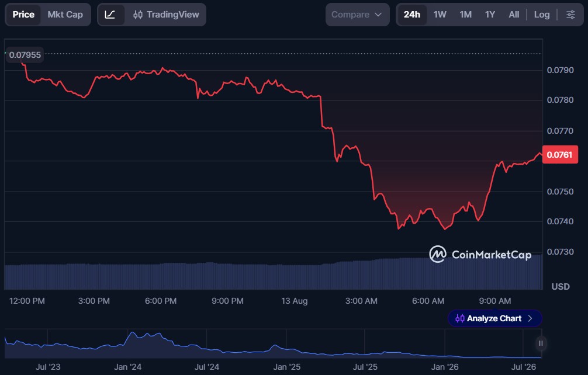This screenshot has height=375, width=588.
Task: Click the range selector pause handle icon
Action: tap(541, 343)
